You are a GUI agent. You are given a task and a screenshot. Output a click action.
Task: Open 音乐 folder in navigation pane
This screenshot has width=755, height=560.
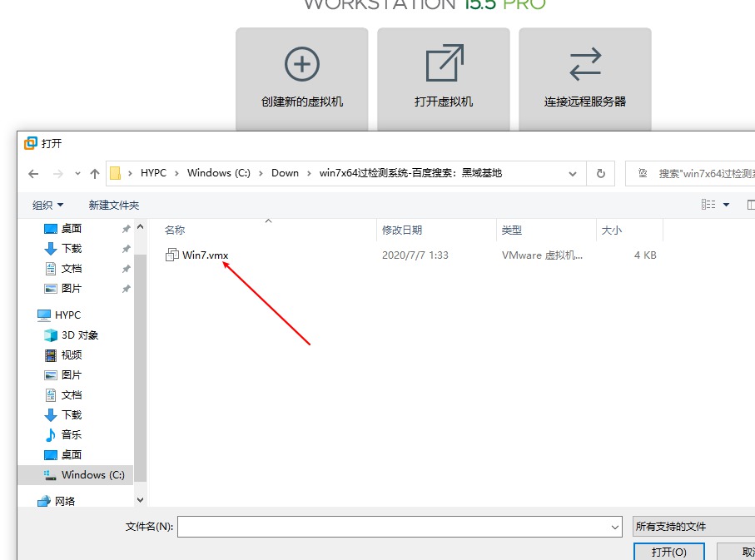tap(72, 435)
